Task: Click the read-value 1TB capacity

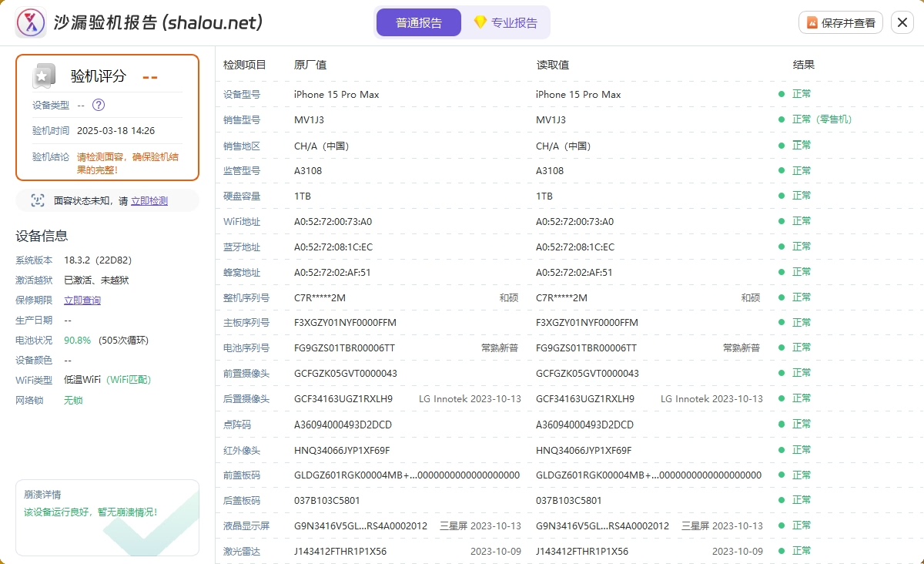Action: tap(544, 196)
